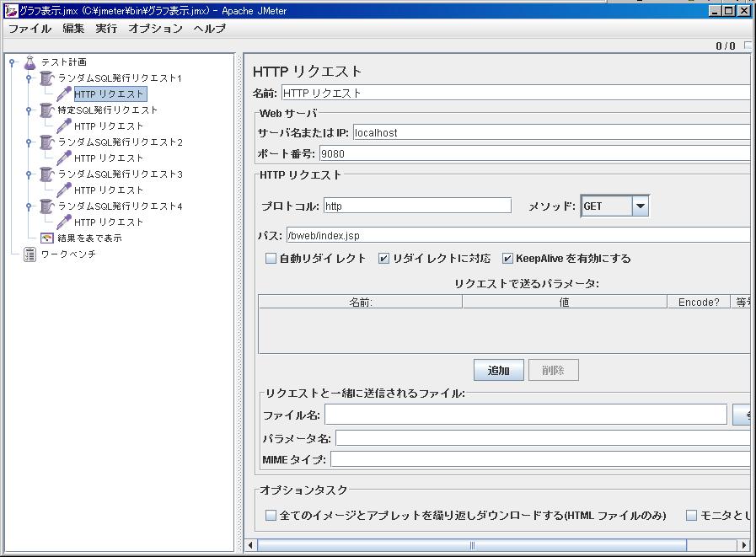This screenshot has width=756, height=557.
Task: Select 結果を表で表示 label in the tree
Action: (89, 238)
